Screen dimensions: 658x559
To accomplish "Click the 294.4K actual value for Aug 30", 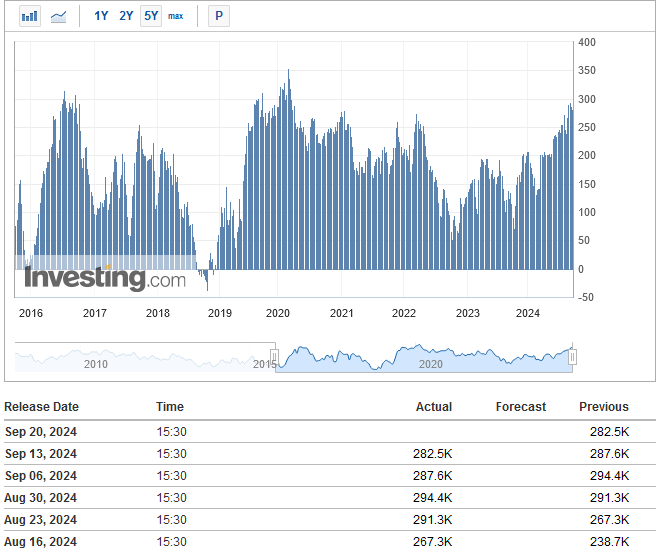I will tap(433, 498).
